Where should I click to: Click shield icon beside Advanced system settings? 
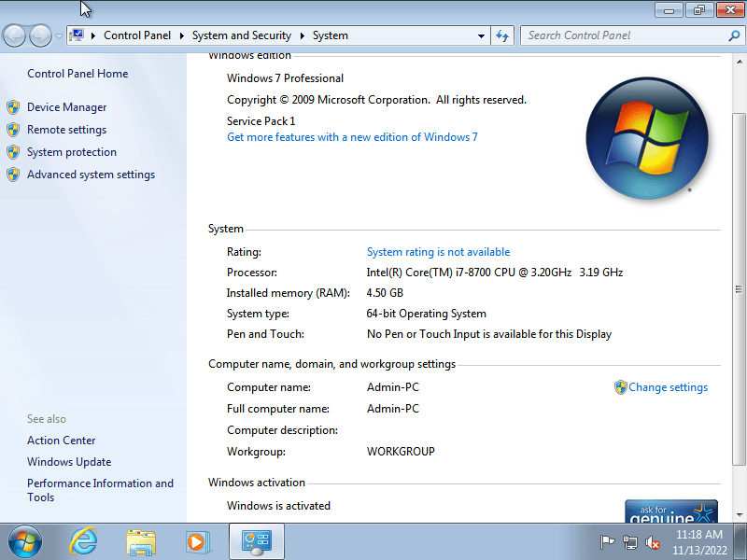point(13,175)
